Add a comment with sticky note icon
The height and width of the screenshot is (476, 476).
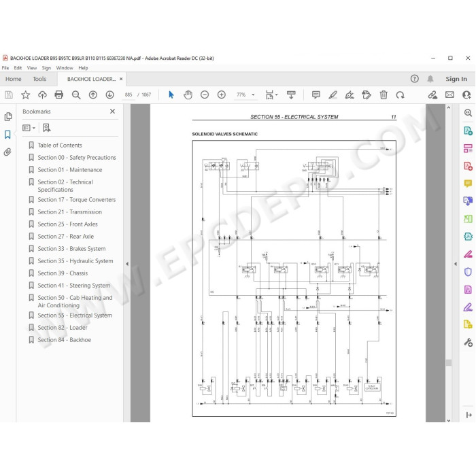pyautogui.click(x=316, y=95)
